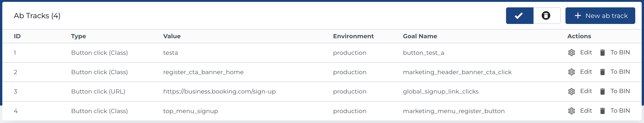Click the gear icon for track 3
The image size is (644, 123).
[x=571, y=91]
